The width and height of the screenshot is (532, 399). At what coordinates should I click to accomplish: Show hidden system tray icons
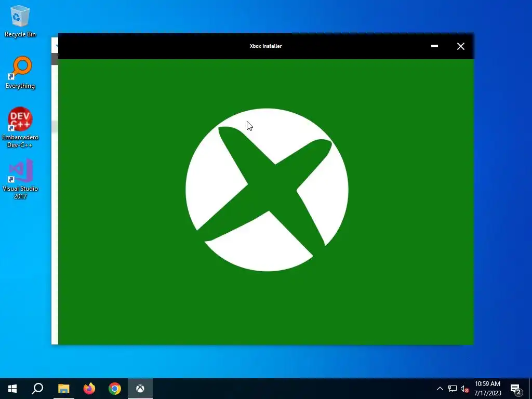440,389
